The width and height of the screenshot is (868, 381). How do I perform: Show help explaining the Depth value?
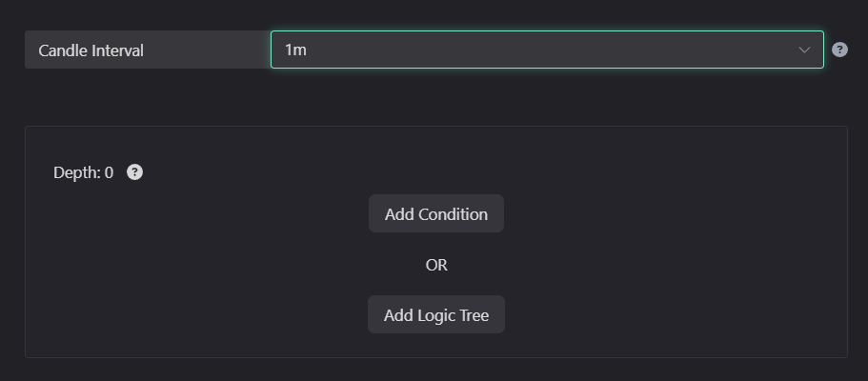click(x=134, y=172)
